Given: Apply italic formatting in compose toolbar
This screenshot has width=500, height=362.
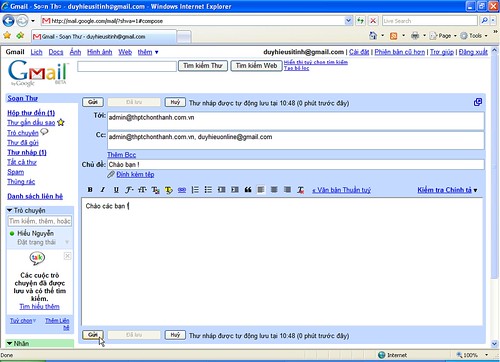Looking at the screenshot, I should tap(103, 190).
